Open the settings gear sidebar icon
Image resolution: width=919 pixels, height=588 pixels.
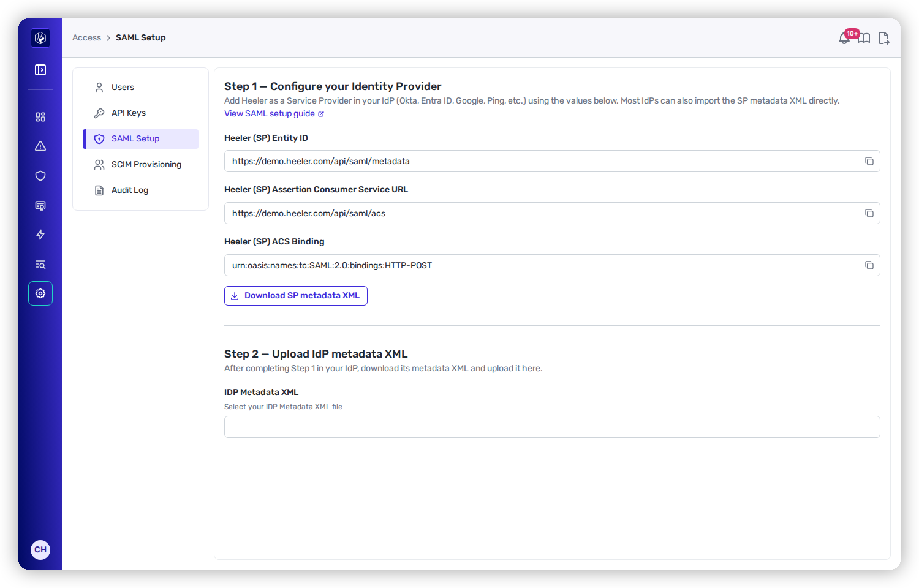[x=40, y=293]
